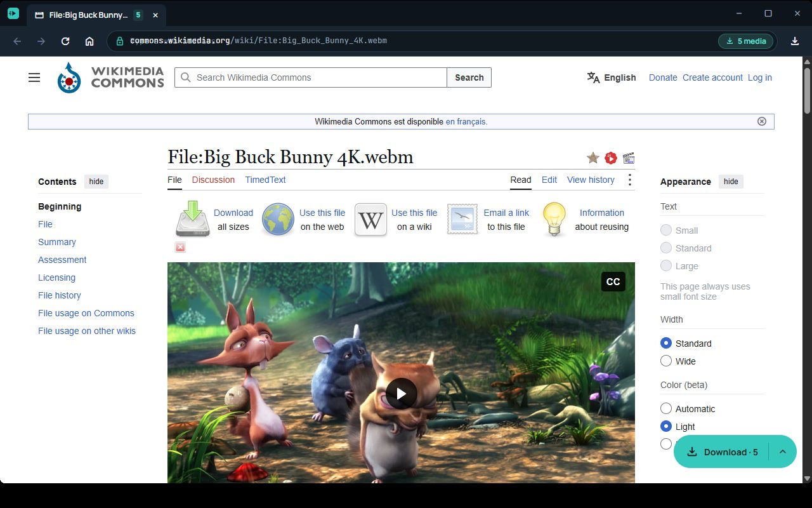Reload the page
The height and width of the screenshot is (508, 812).
pos(65,41)
